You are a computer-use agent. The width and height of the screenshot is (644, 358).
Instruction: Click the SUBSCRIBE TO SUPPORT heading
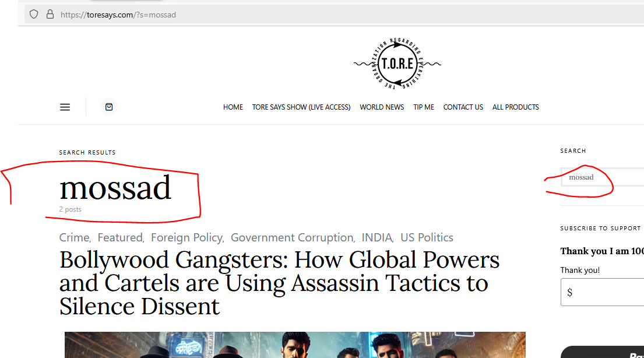coord(600,228)
